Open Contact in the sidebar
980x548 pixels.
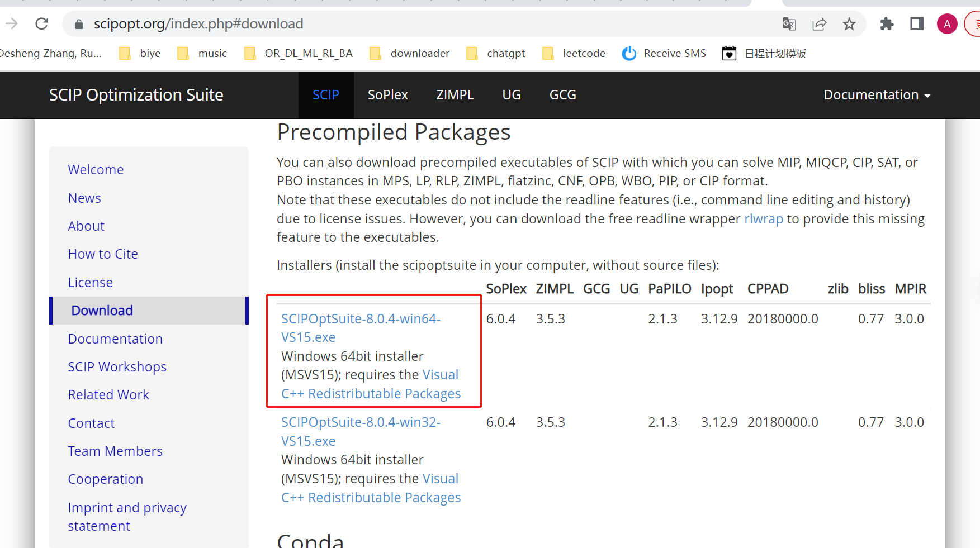(91, 423)
